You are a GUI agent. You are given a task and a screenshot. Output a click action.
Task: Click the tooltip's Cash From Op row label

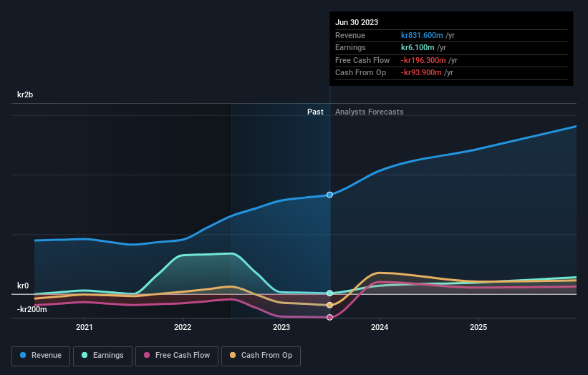click(360, 73)
